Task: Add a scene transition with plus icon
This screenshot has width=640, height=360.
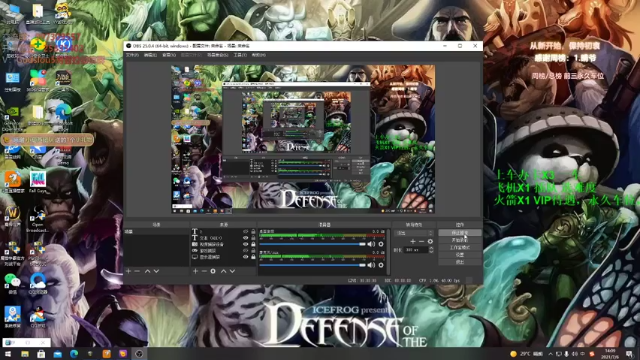Action: point(413,242)
